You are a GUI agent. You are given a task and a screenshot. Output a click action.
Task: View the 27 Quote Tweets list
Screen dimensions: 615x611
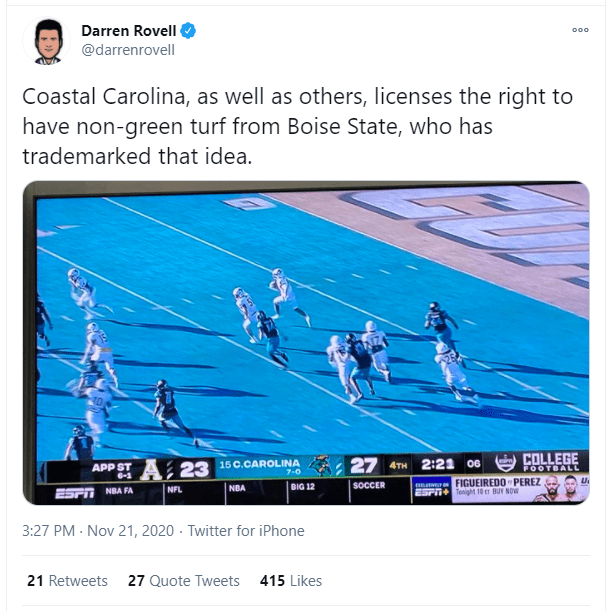[184, 580]
